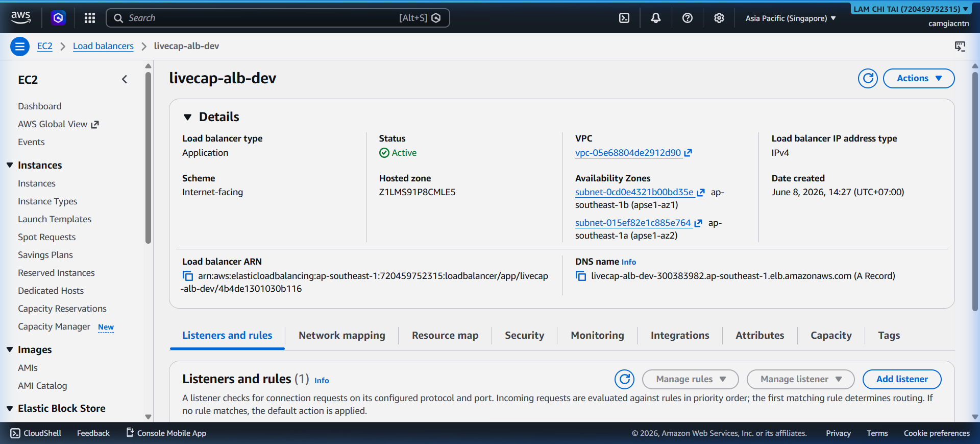
Task: Collapse the EC2 sidebar with chevron
Action: tap(125, 79)
